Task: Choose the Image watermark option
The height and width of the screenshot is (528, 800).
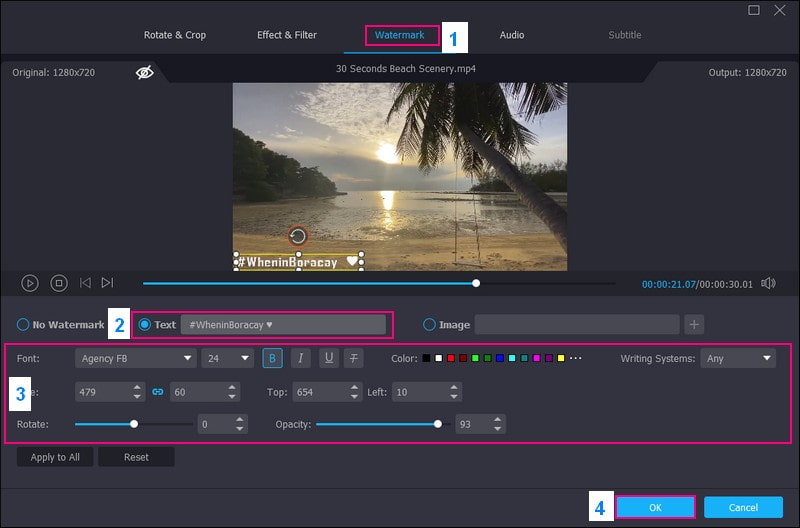Action: pyautogui.click(x=430, y=324)
